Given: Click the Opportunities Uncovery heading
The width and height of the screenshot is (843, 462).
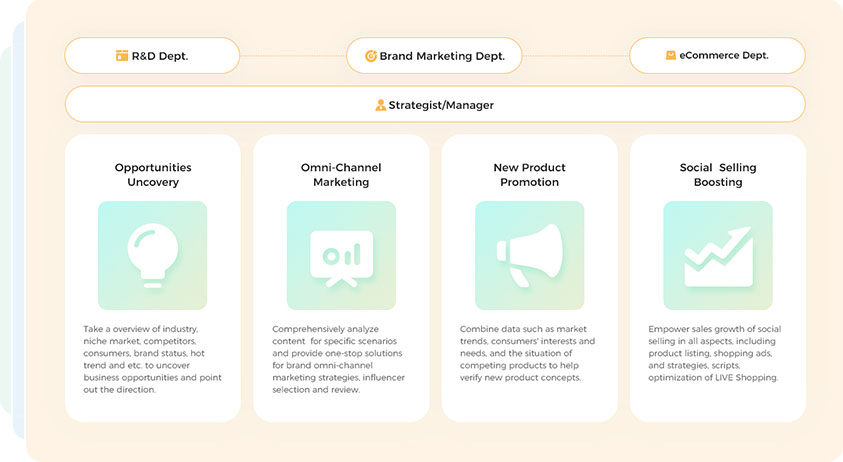Looking at the screenshot, I should point(153,175).
